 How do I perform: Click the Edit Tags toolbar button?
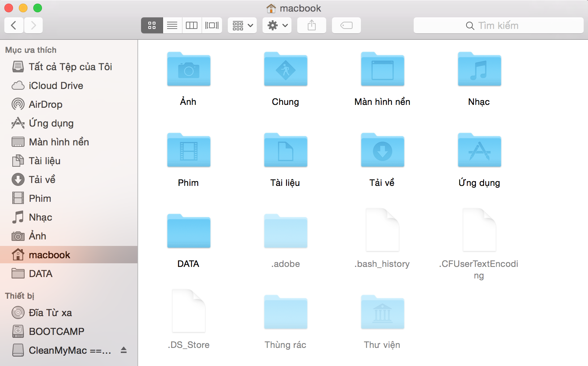346,25
